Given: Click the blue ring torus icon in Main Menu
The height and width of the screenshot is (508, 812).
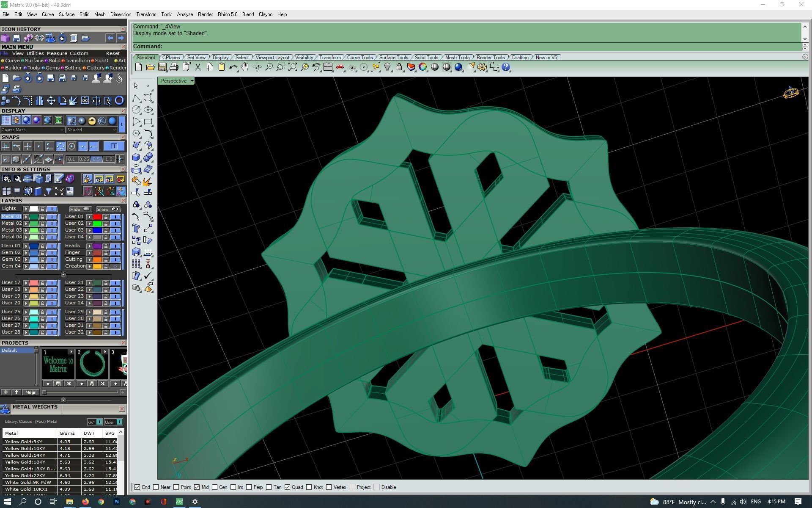Looking at the screenshot, I should point(120,101).
